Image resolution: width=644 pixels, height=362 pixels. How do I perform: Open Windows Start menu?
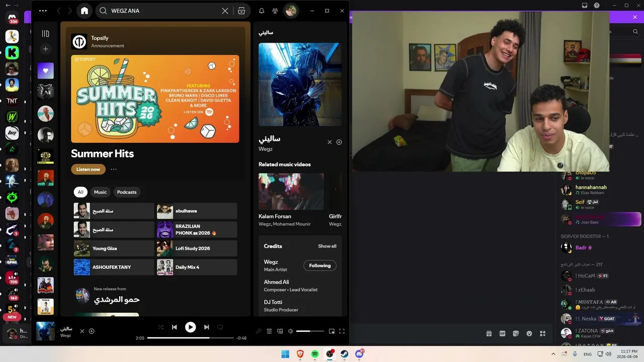coord(285,354)
